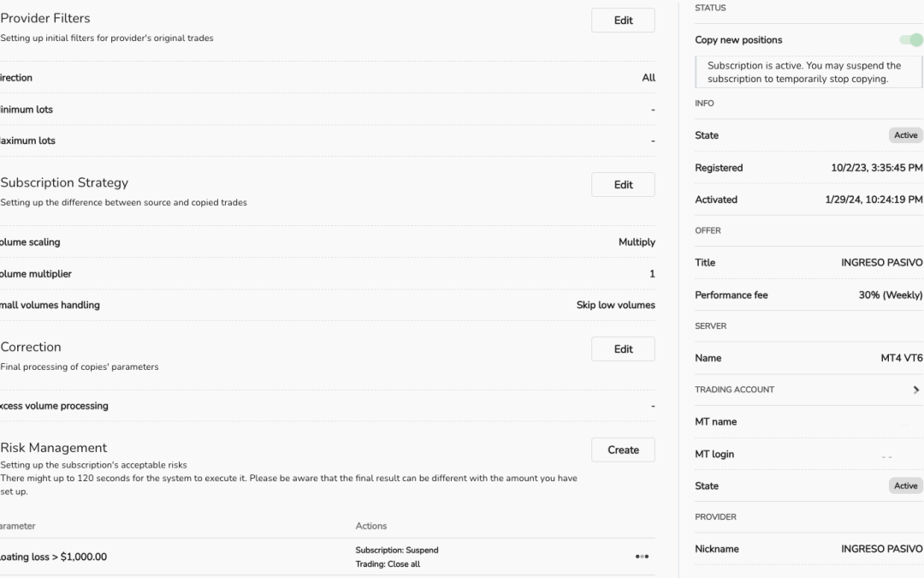Click the Trading: Close all action text
Image resolution: width=924 pixels, height=578 pixels.
[x=388, y=564]
